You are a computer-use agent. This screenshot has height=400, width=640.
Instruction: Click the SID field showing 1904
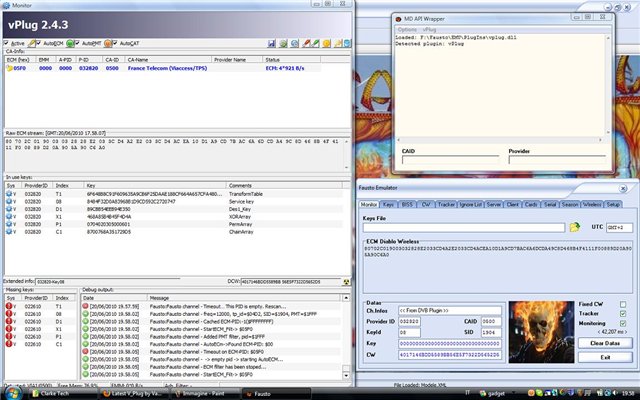tap(491, 332)
